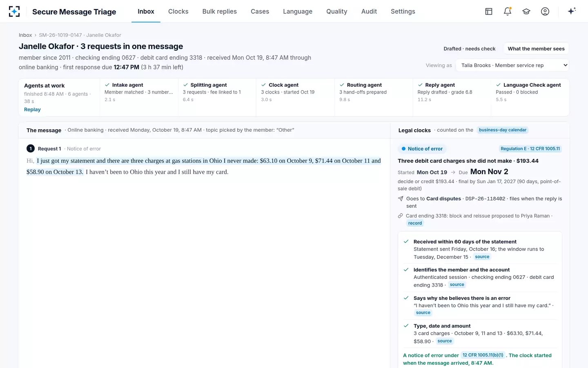Viewport: 588px width, 368px height.
Task: Open source for the error belief quote
Action: [x=423, y=313]
